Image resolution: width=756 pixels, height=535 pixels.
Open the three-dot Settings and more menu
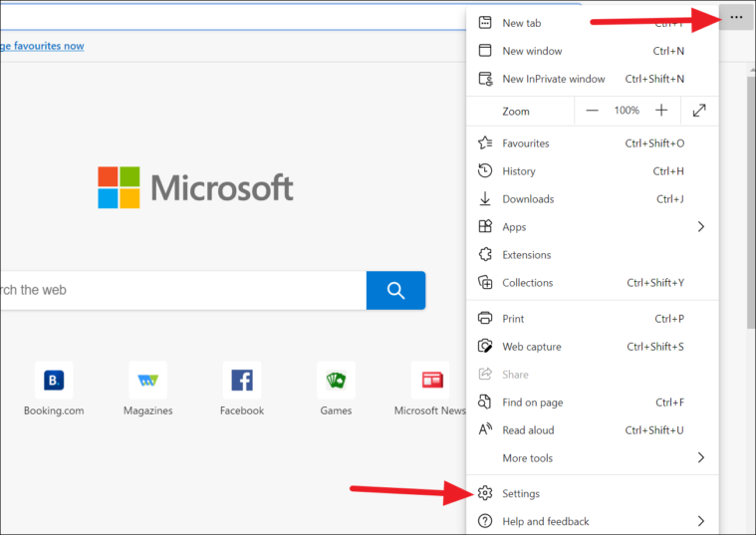tap(736, 17)
